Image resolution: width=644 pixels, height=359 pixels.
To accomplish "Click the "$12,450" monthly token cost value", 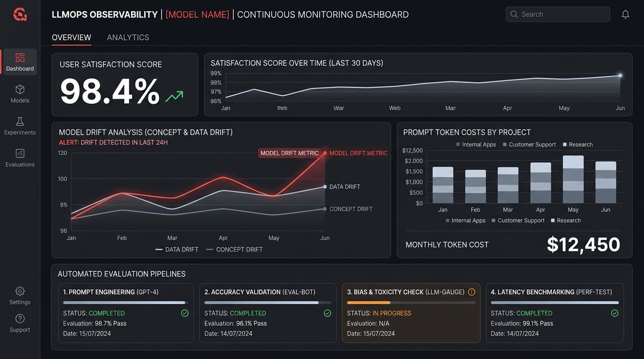I will [584, 244].
